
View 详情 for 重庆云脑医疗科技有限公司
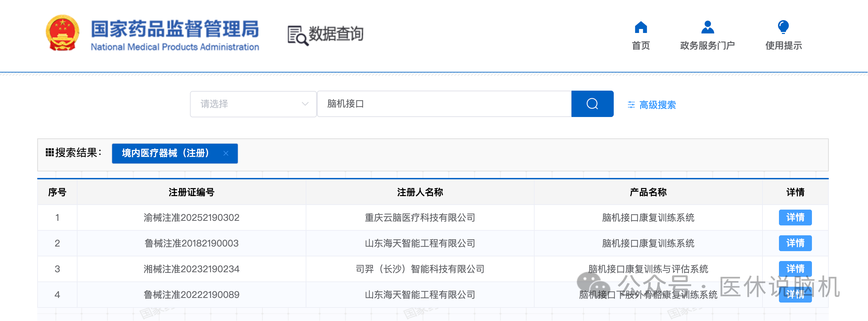[795, 218]
